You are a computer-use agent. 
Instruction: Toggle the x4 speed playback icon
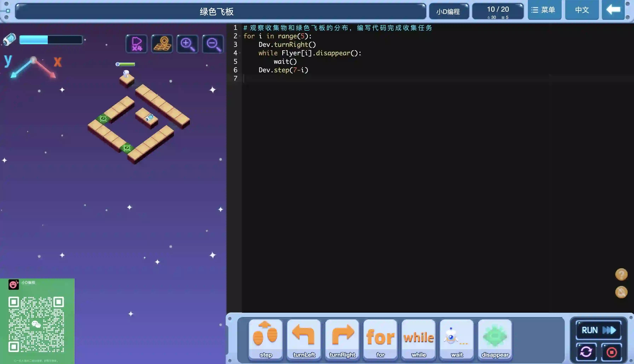pos(137,44)
